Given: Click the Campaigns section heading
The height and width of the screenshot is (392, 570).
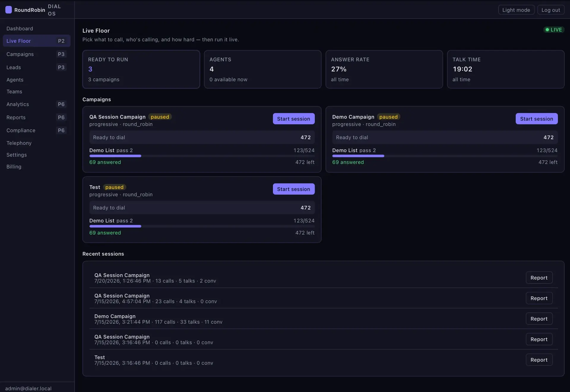Looking at the screenshot, I should (96, 99).
